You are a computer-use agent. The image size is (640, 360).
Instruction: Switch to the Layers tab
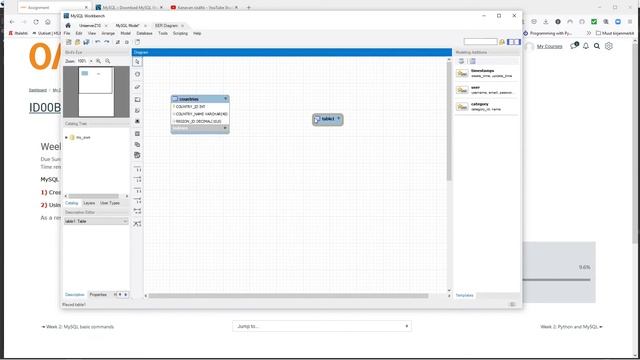coord(89,203)
